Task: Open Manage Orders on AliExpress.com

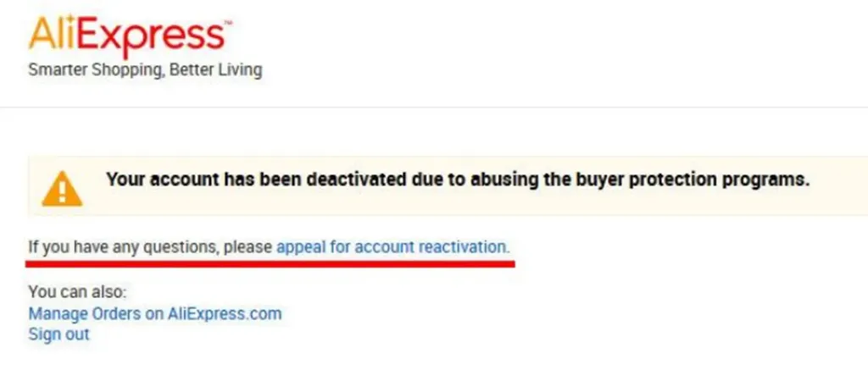Action: coord(155,314)
